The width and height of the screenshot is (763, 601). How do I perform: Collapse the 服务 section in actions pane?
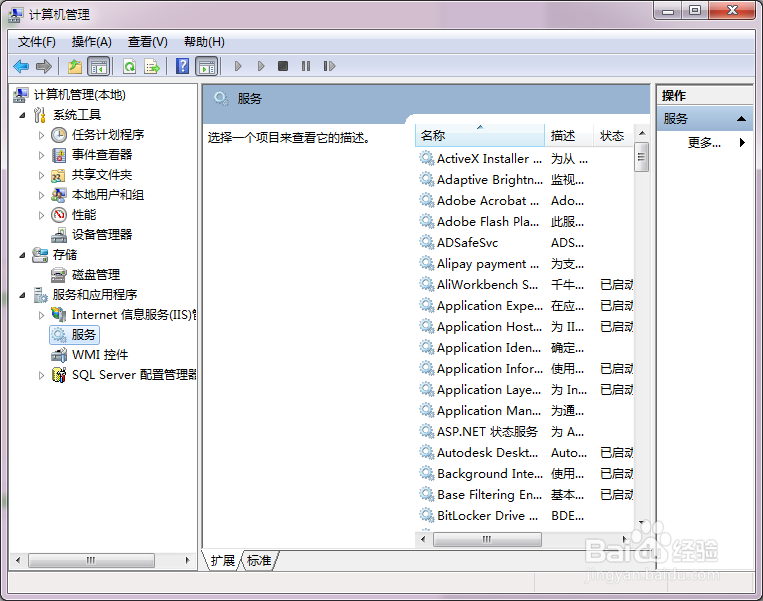click(741, 119)
